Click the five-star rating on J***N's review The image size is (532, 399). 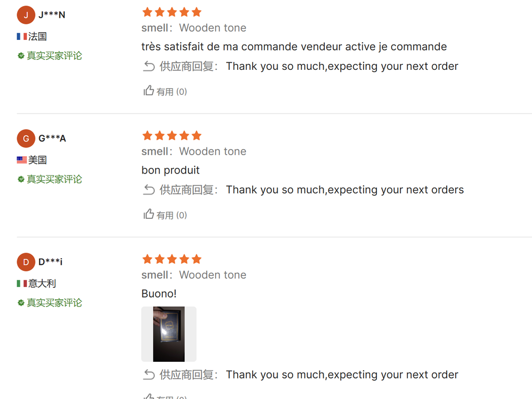172,12
